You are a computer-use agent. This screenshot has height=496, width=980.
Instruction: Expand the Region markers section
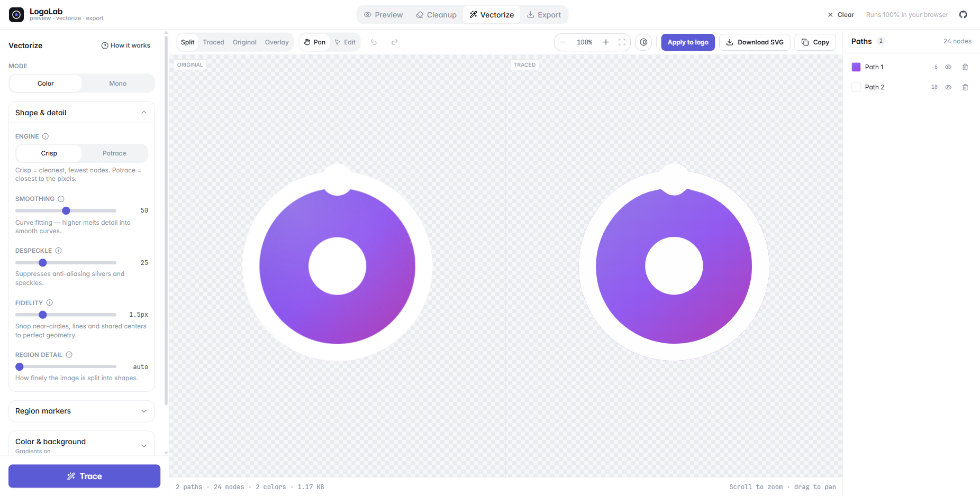[x=81, y=411]
